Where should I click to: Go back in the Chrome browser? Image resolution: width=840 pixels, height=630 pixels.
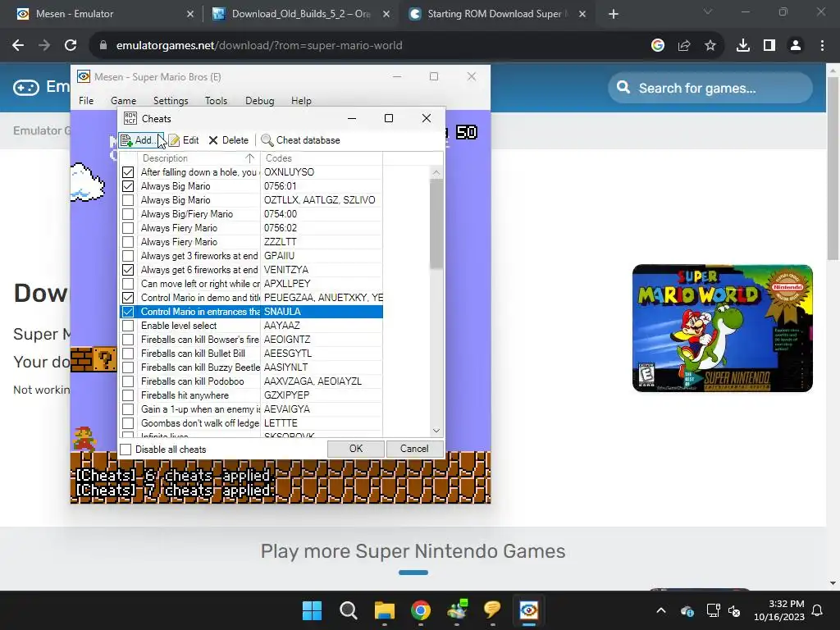coord(18,46)
